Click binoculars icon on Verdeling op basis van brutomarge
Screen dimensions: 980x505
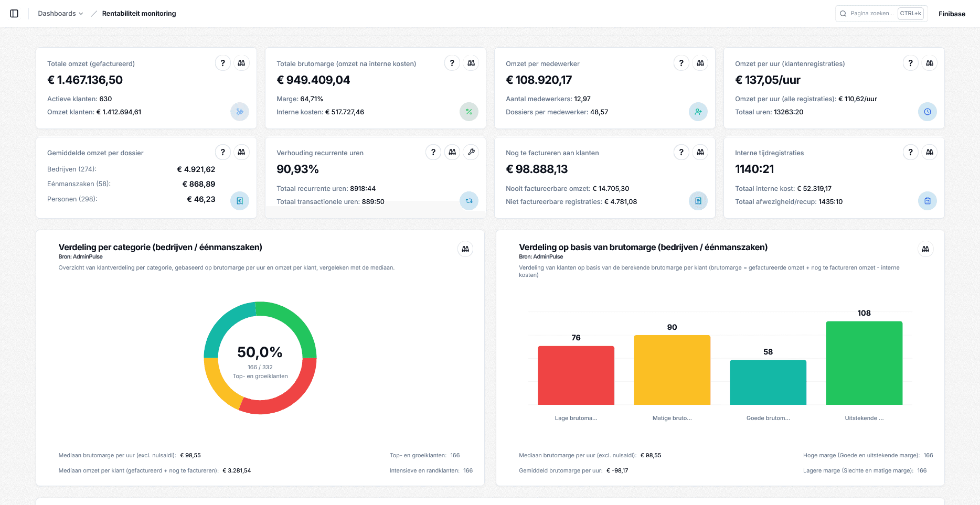tap(925, 249)
